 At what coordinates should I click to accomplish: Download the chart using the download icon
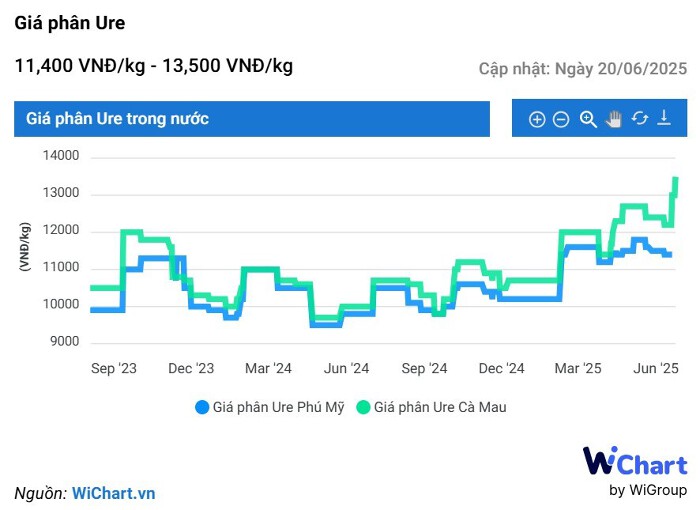664,119
